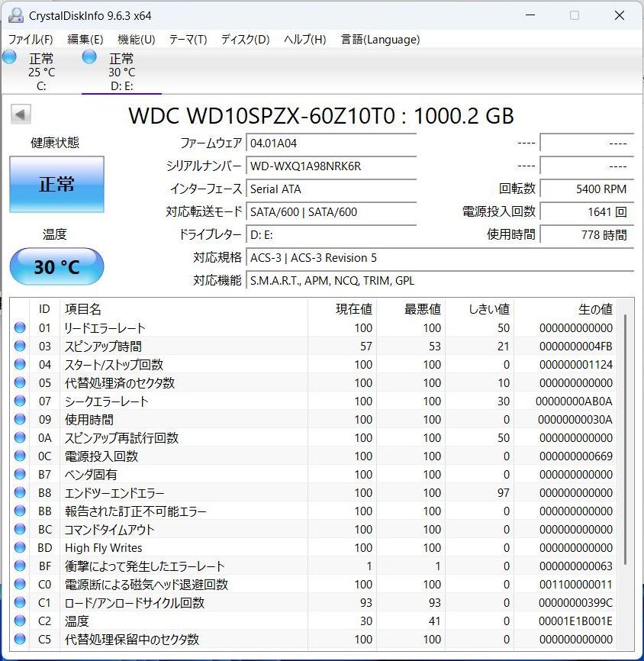Image resolution: width=644 pixels, height=661 pixels.
Task: Click the status orb for row ID 0C
Action: pyautogui.click(x=20, y=456)
